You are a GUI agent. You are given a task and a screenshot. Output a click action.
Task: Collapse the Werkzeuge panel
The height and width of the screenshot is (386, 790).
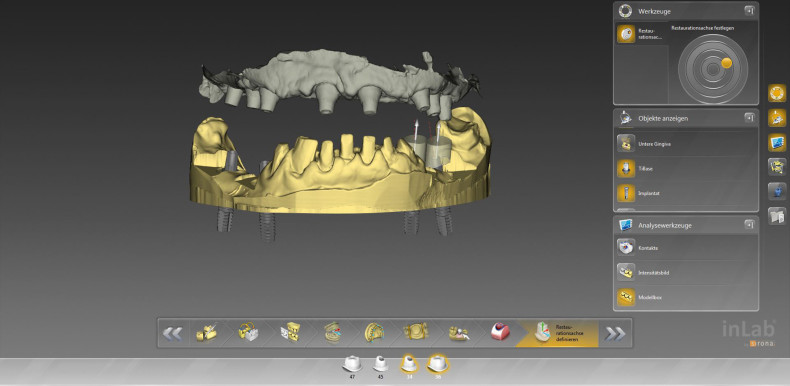tap(749, 11)
